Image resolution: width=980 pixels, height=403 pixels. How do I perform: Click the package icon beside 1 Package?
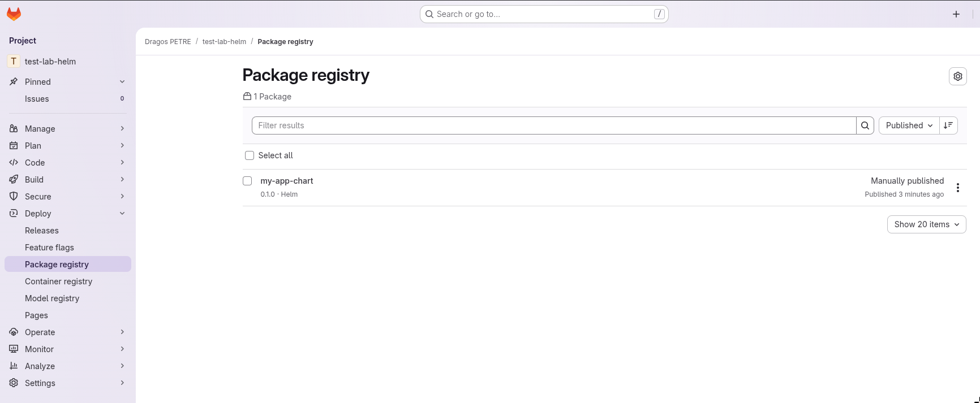(247, 96)
